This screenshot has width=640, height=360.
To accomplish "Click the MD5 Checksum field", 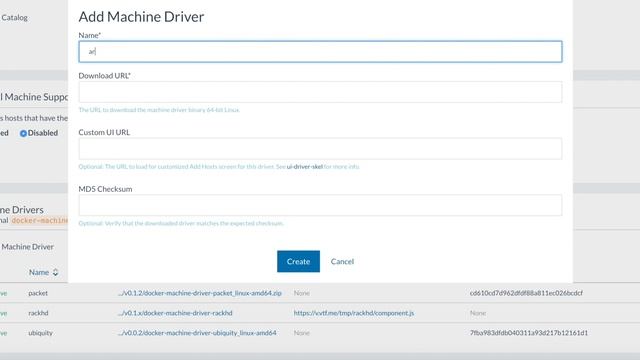I will tap(320, 205).
